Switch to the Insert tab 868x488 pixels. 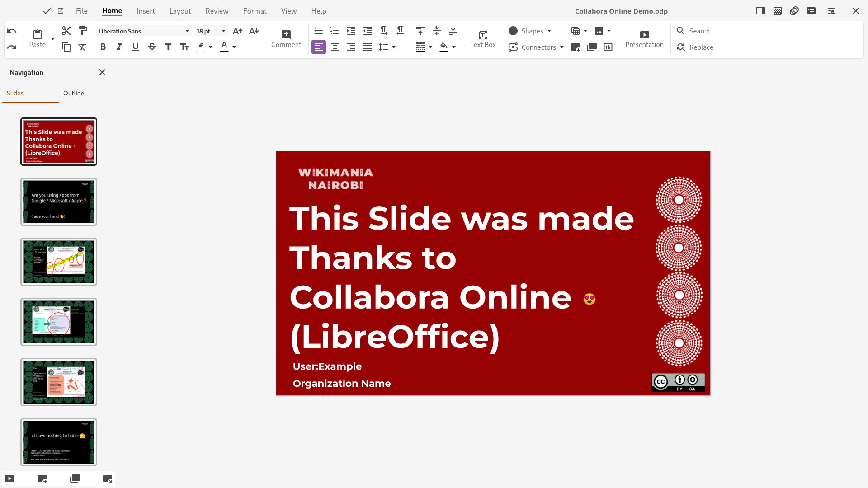146,11
